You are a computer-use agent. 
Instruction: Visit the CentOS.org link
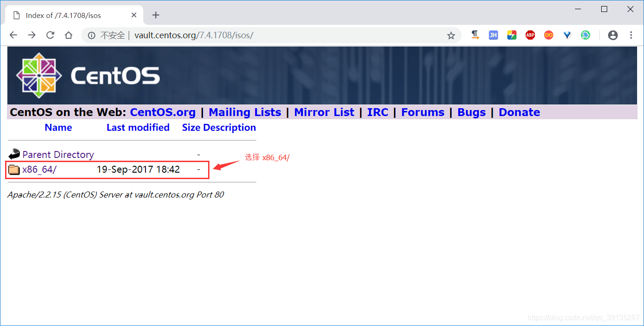coord(162,112)
